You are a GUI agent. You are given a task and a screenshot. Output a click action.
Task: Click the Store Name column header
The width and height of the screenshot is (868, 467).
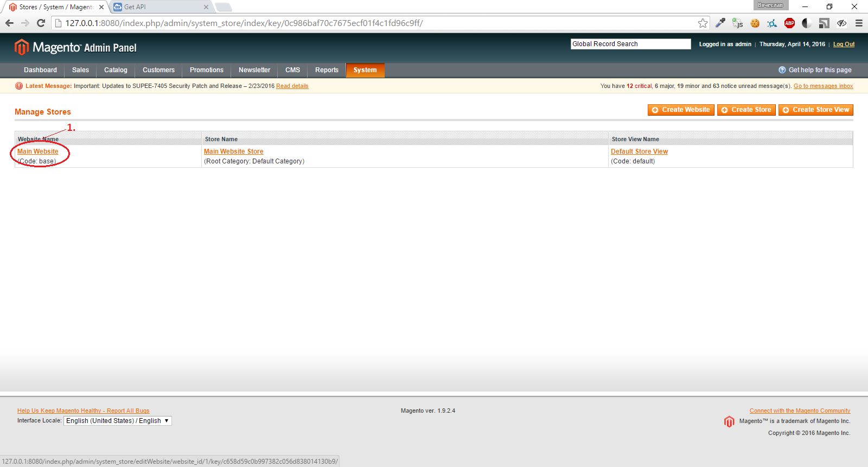[x=405, y=139]
